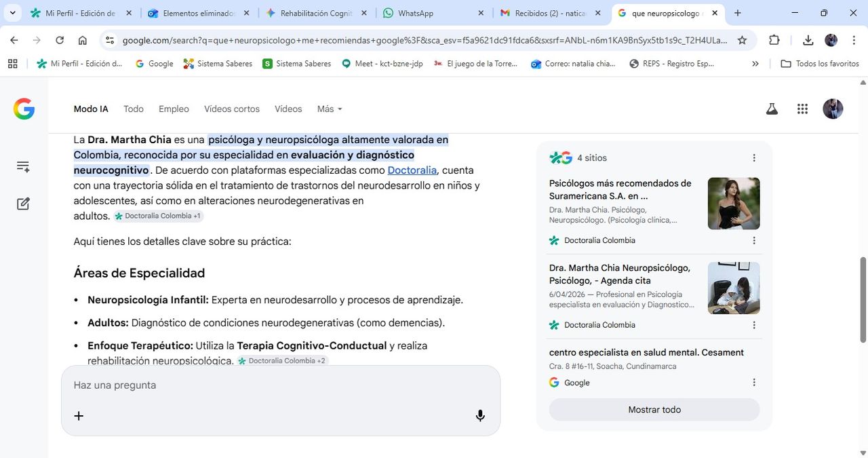Open the extensions puzzle icon

pyautogui.click(x=774, y=41)
